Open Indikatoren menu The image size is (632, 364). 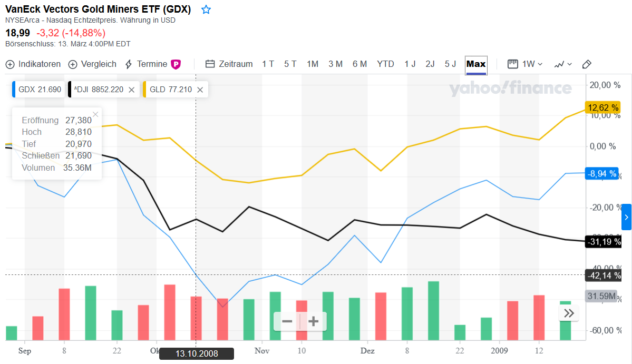pyautogui.click(x=33, y=64)
